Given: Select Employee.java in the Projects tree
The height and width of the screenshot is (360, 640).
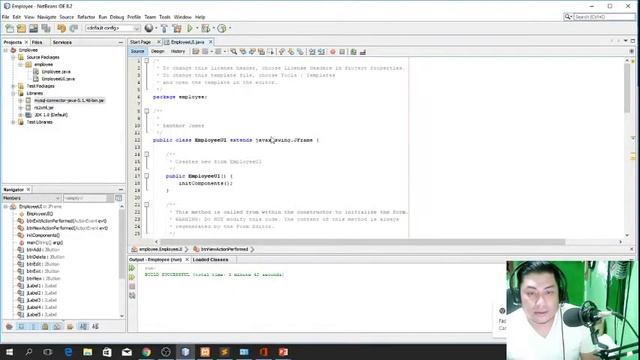Looking at the screenshot, I should 56,72.
